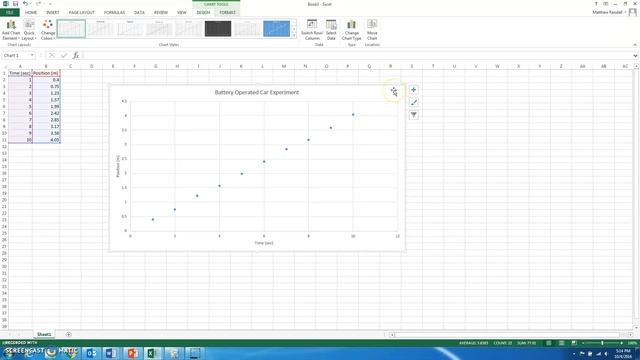Click Change Chart Type
The width and height of the screenshot is (640, 360).
click(x=351, y=30)
